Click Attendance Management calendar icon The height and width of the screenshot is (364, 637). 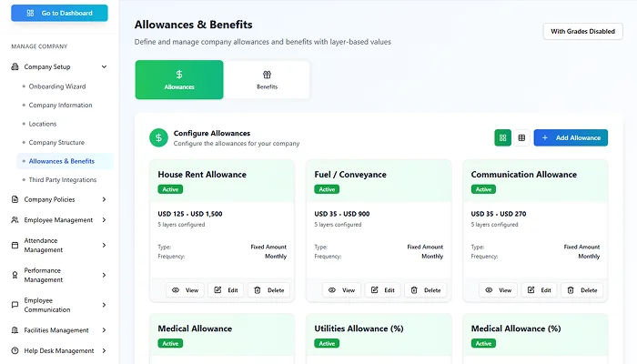pyautogui.click(x=15, y=245)
